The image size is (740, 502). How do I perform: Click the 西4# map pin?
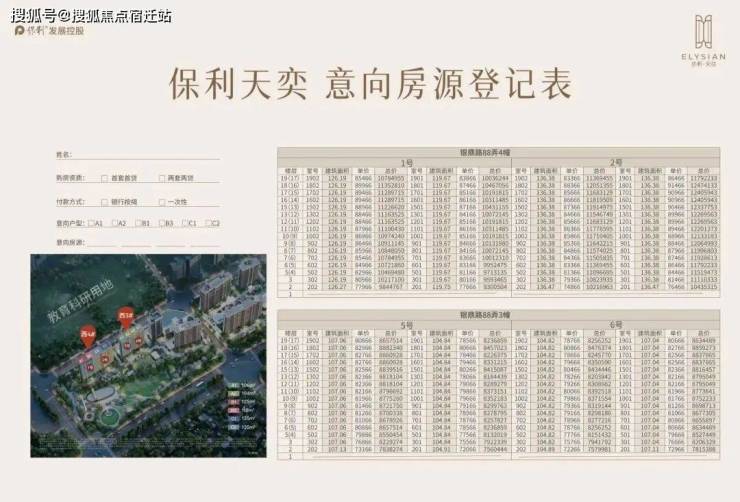88,337
